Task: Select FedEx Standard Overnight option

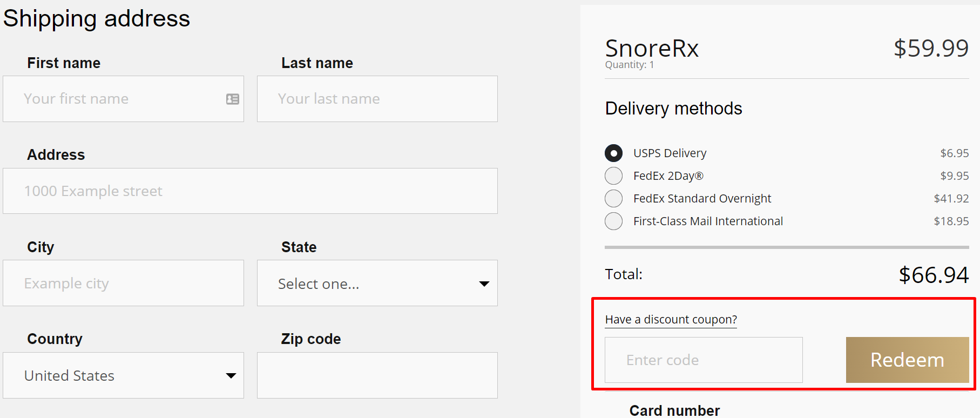Action: click(613, 198)
